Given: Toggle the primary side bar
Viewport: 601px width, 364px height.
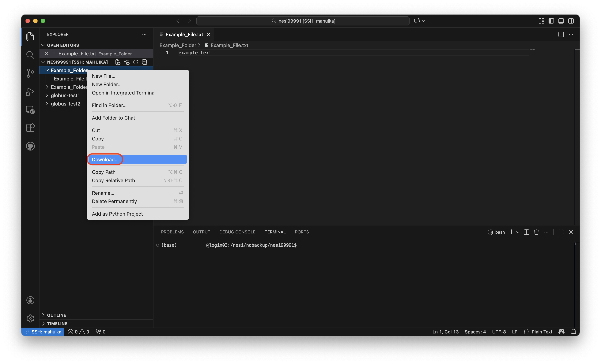Looking at the screenshot, I should click(551, 21).
